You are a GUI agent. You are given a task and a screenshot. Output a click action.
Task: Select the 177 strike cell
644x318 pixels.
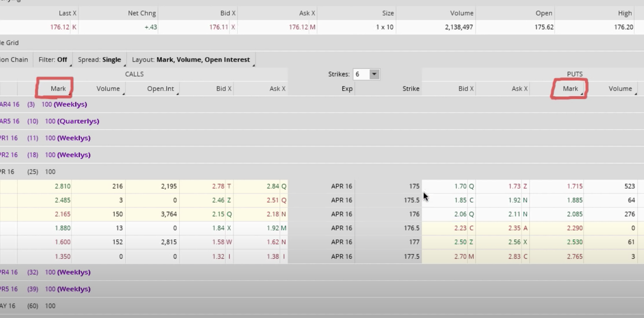tap(388, 242)
